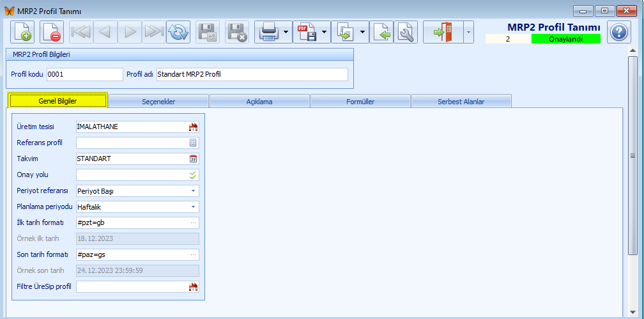Open the wrench settings icon

click(405, 32)
